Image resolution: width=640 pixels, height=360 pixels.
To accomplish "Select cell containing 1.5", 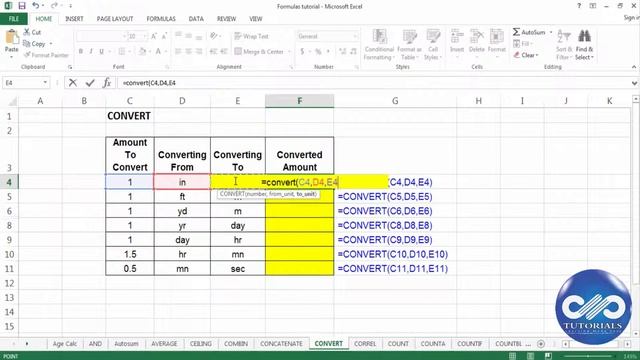I will 130,254.
